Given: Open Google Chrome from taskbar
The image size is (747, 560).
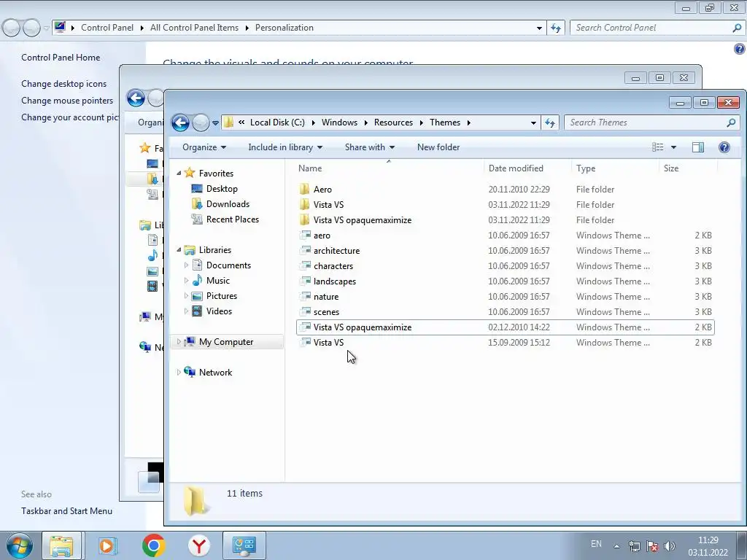Looking at the screenshot, I should click(x=153, y=545).
